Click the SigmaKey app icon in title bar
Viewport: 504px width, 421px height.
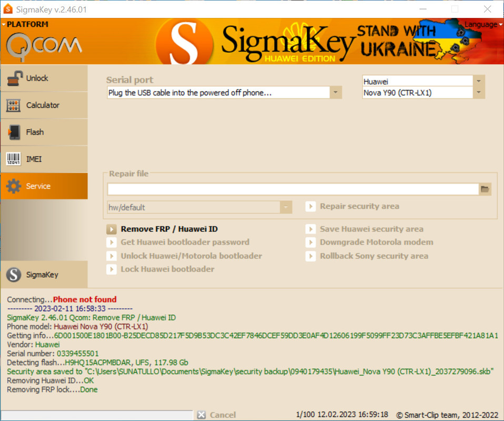tap(8, 9)
